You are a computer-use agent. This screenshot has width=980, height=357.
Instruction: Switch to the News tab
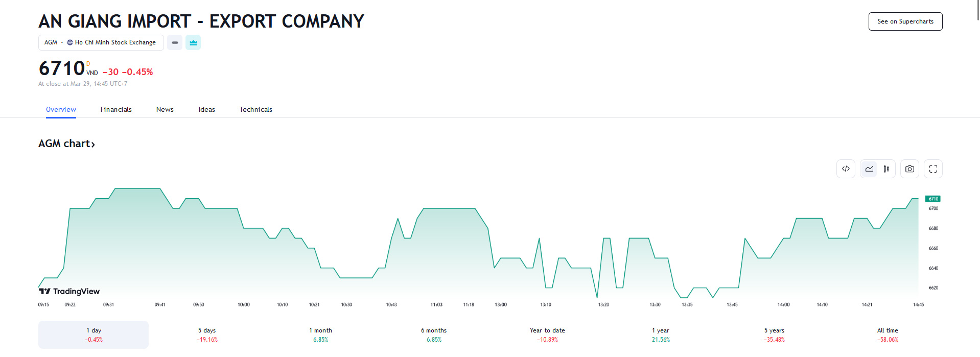pyautogui.click(x=165, y=110)
